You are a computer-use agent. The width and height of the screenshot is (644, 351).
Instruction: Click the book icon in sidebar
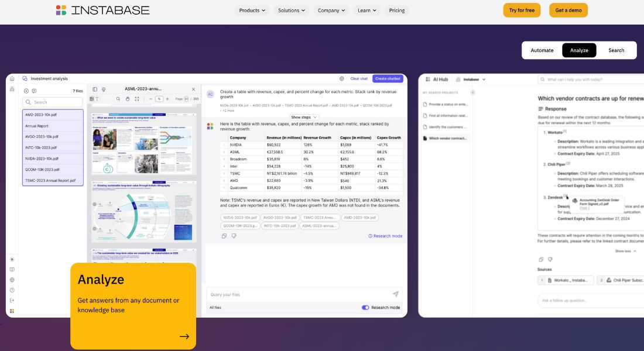pyautogui.click(x=12, y=270)
